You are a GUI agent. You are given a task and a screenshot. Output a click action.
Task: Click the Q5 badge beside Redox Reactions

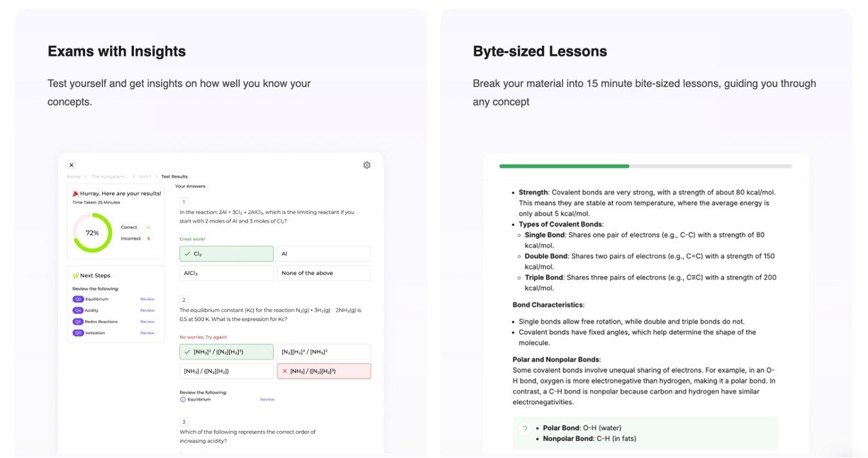click(x=78, y=322)
